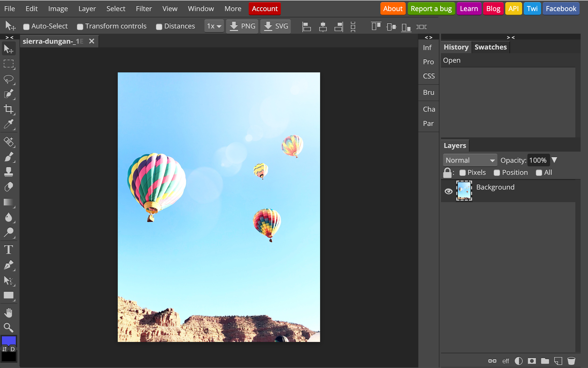Click the blue foreground color swatch
The height and width of the screenshot is (368, 588).
[9, 340]
